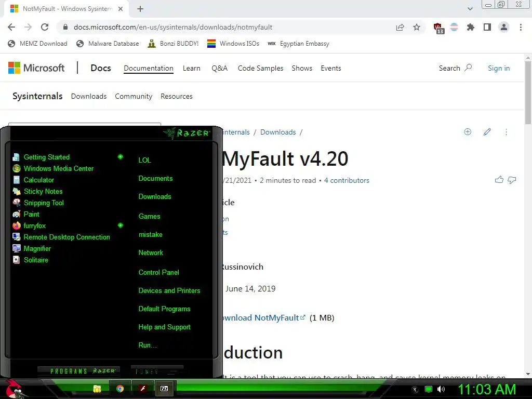Select the Q&A nav item
The height and width of the screenshot is (399, 532).
coord(220,68)
